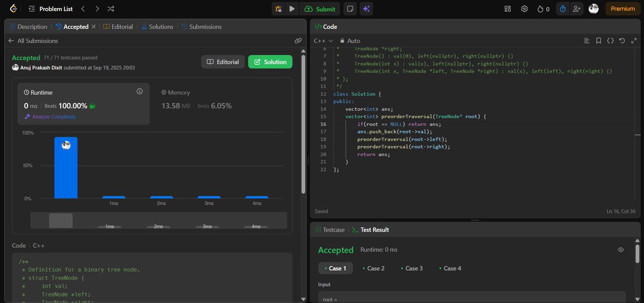
Task: Switch to the Test Result tab
Action: point(370,230)
